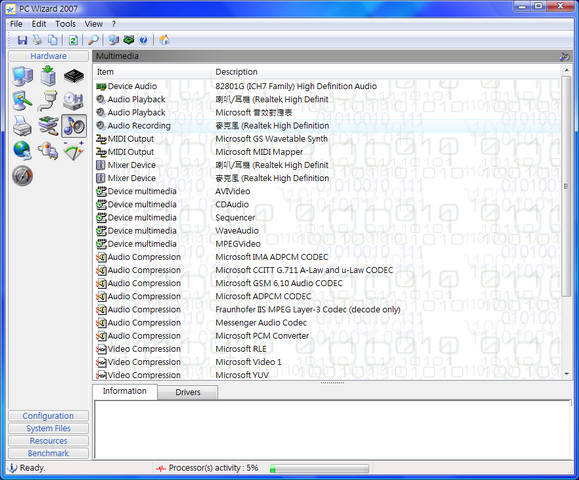Click the Refresh toolbar icon
579x480 pixels.
(x=73, y=40)
